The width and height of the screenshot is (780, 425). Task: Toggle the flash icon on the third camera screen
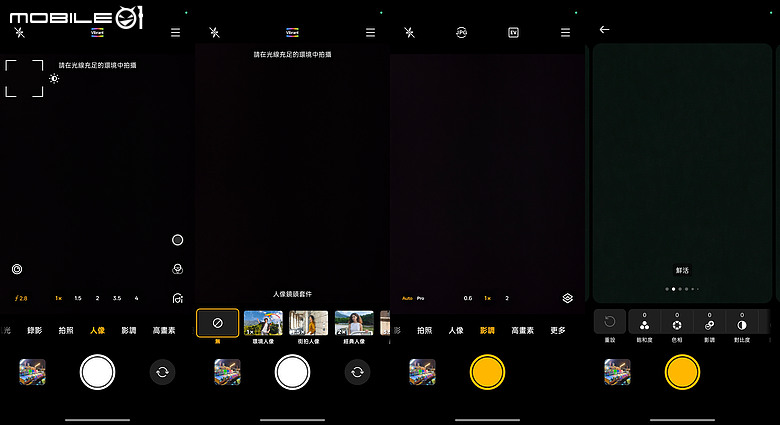click(x=409, y=33)
